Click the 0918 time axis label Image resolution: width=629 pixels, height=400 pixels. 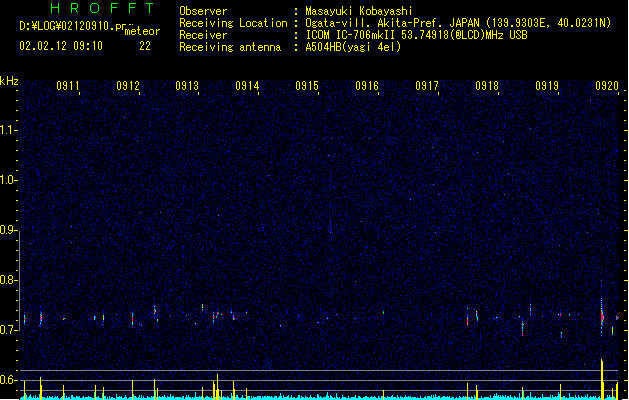487,86
